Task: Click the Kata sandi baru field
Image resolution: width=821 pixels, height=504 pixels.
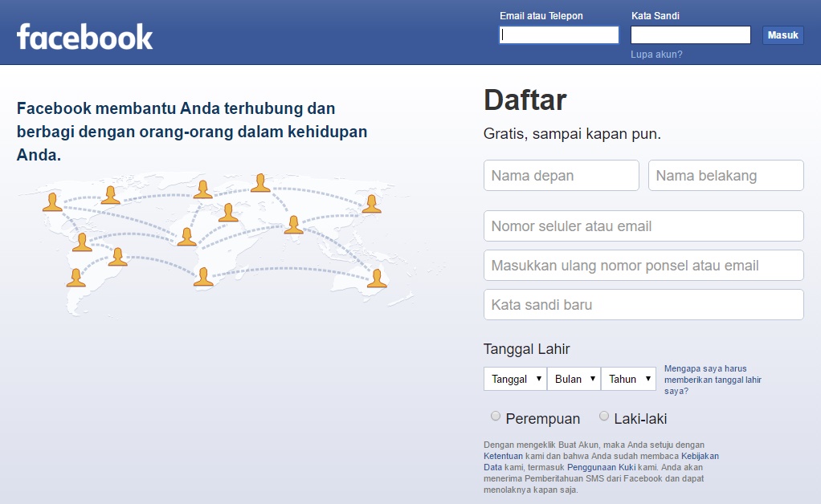Action: pyautogui.click(x=643, y=304)
